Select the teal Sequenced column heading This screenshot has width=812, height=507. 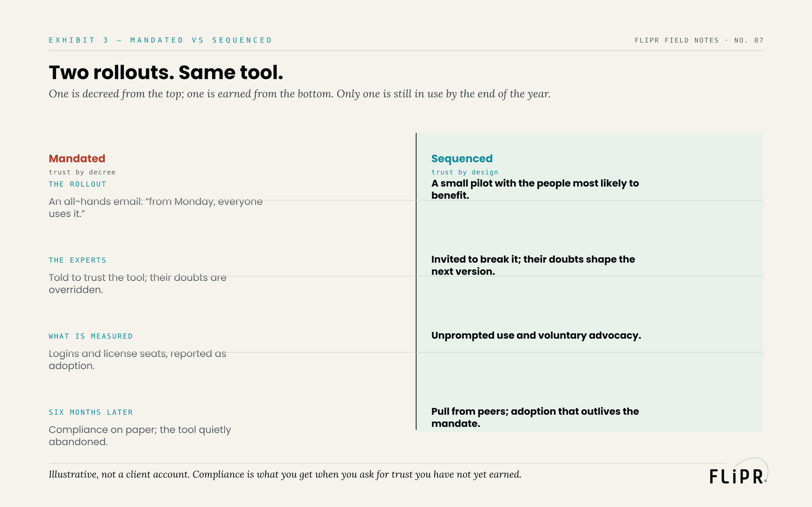tap(462, 158)
